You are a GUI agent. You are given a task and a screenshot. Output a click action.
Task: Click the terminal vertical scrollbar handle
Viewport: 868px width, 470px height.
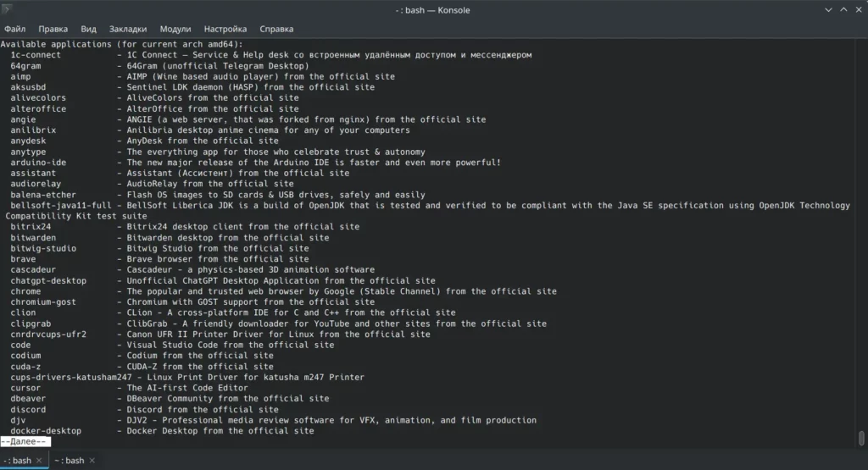(861, 438)
